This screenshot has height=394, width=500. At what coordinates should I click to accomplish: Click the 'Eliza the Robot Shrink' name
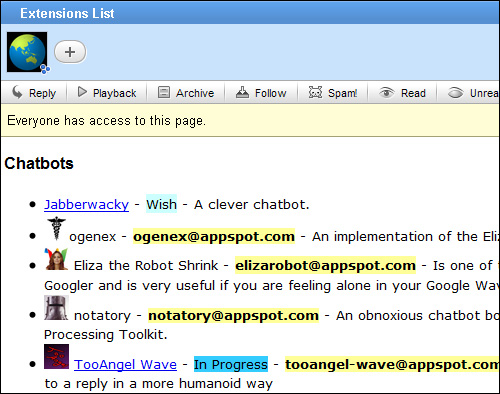point(146,266)
